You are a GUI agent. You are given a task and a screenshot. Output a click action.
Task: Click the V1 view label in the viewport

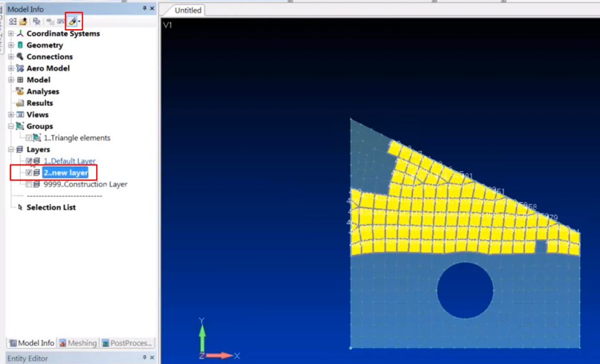pyautogui.click(x=168, y=25)
